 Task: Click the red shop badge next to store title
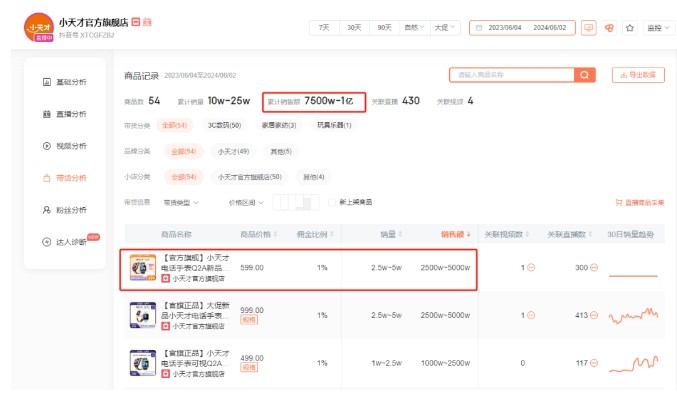pyautogui.click(x=136, y=22)
